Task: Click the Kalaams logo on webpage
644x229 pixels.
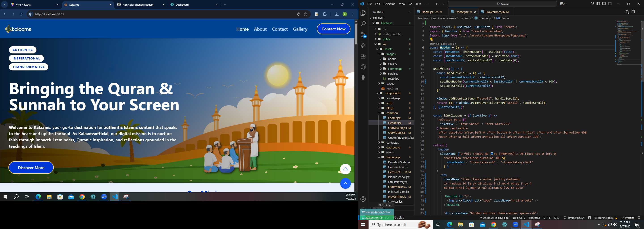Action: tap(18, 29)
